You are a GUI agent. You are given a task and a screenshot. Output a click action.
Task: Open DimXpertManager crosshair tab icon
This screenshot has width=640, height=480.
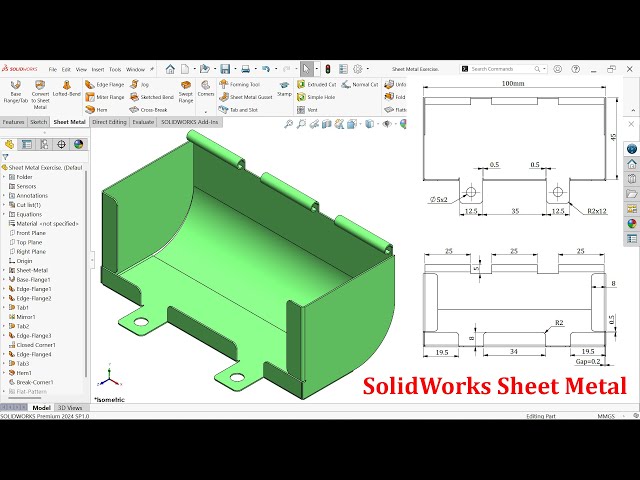(61, 144)
